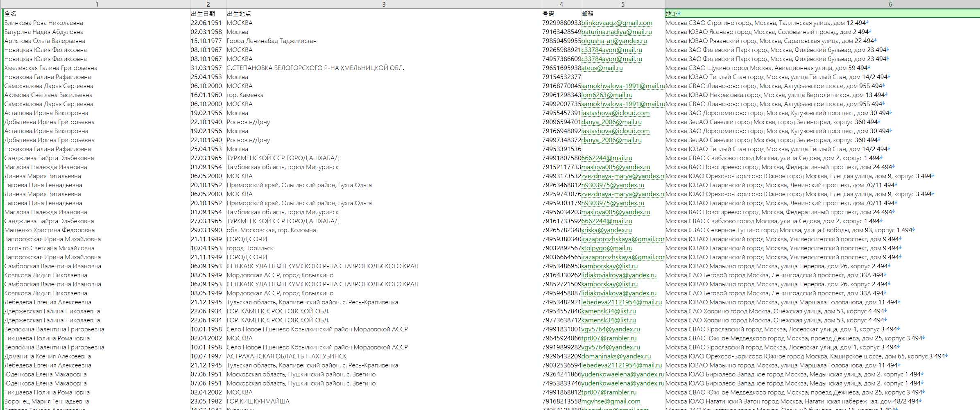Viewport: 980px width, 410px height.
Task: Click the 出生日期 header cell
Action: point(208,14)
